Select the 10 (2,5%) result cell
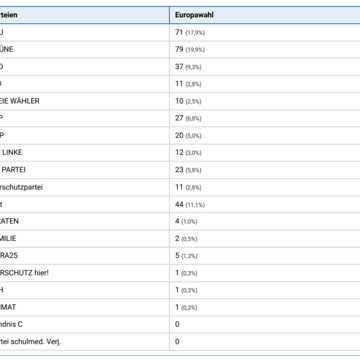360x360 pixels. coord(265,101)
